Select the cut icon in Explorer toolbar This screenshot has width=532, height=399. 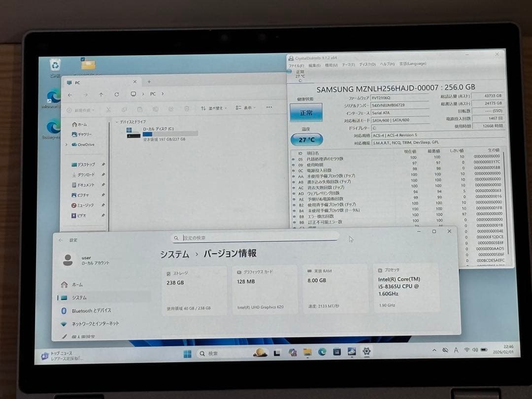coord(109,108)
